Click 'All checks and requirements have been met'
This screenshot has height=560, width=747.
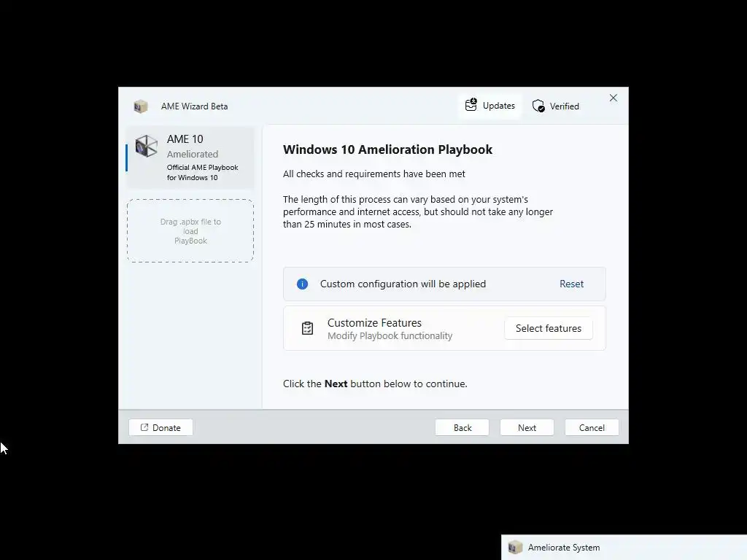[374, 174]
